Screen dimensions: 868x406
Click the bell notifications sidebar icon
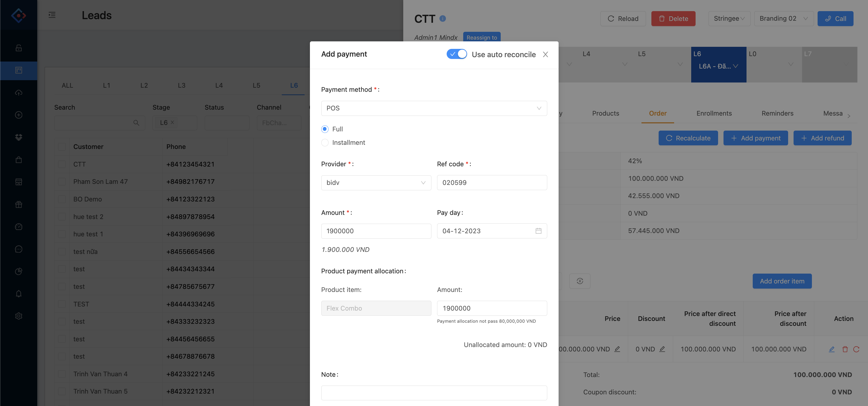19,294
